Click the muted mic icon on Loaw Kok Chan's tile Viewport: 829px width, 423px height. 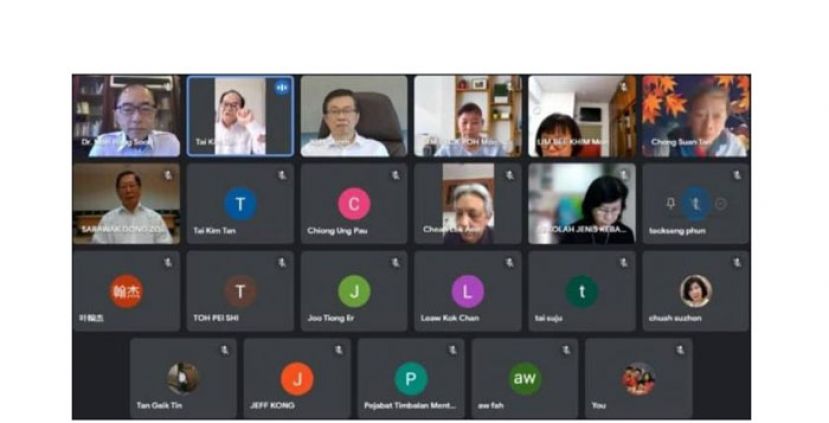[x=510, y=263]
